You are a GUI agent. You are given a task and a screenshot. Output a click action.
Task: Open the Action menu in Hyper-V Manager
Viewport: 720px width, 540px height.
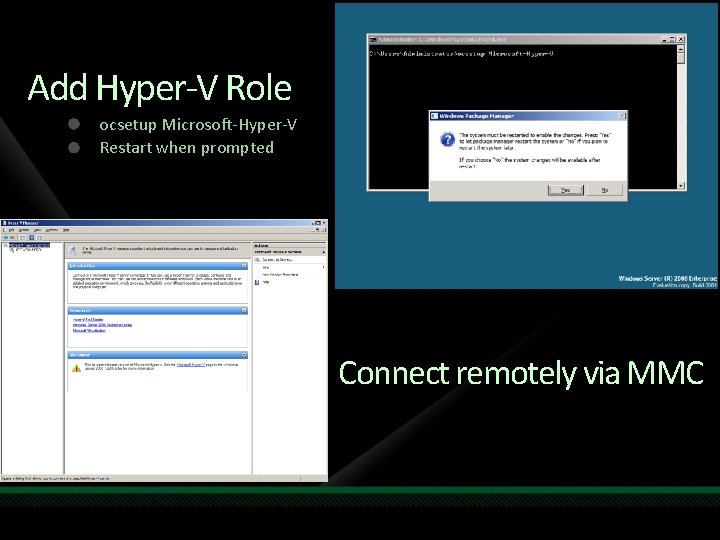[24, 230]
